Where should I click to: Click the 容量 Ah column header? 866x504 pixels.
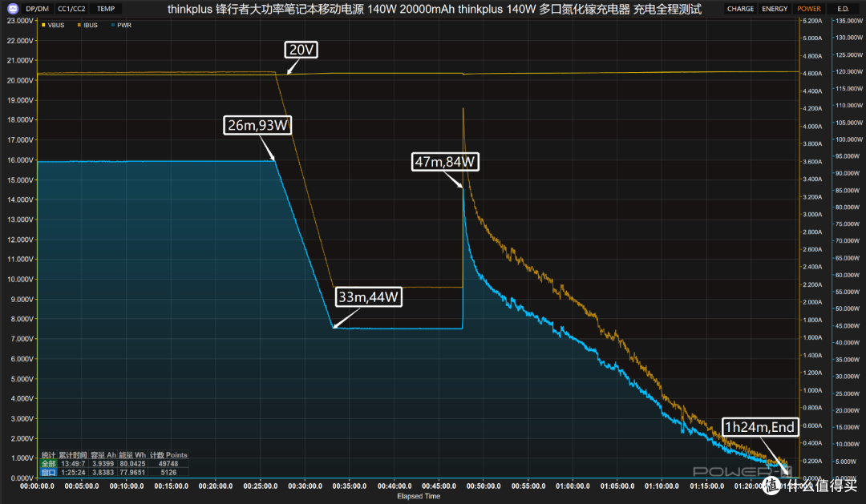coord(103,455)
